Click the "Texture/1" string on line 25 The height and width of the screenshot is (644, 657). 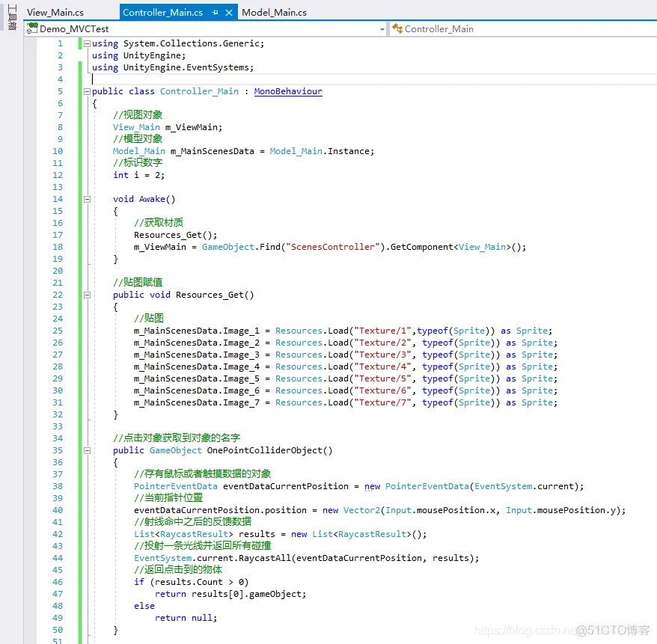tap(382, 331)
